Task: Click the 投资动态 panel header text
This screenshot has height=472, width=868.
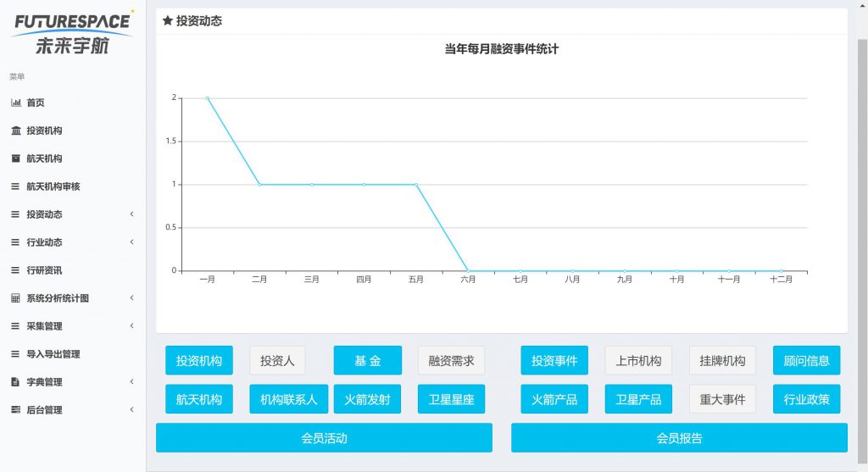Action: (199, 21)
